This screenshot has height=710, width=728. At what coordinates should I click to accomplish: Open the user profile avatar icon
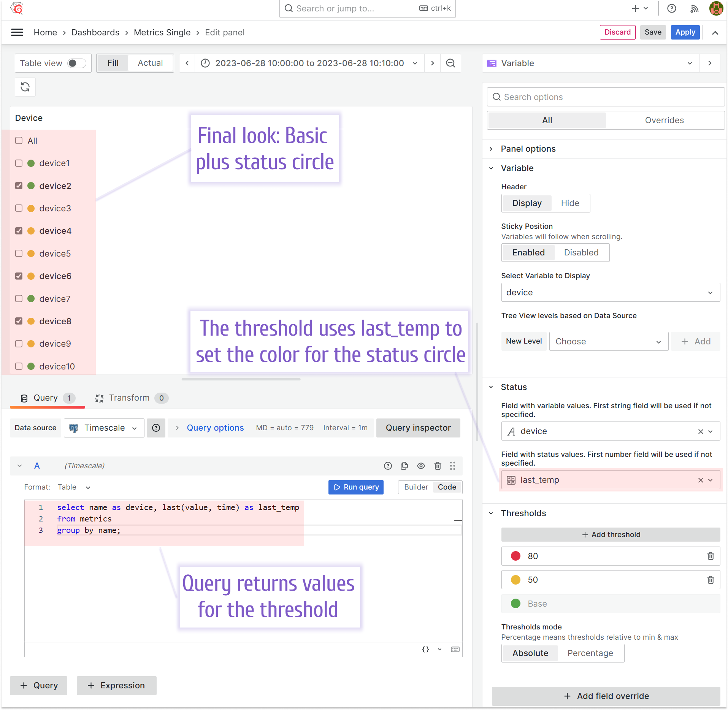pyautogui.click(x=716, y=8)
